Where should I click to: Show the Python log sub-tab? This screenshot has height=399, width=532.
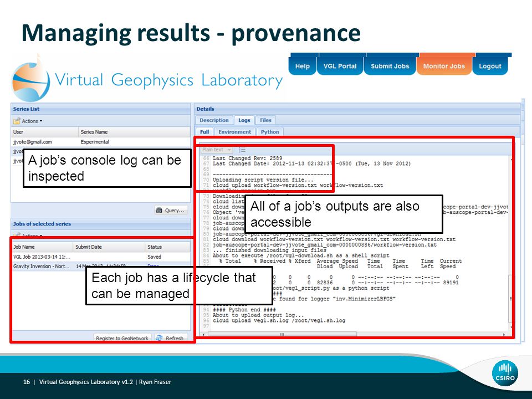(x=270, y=132)
